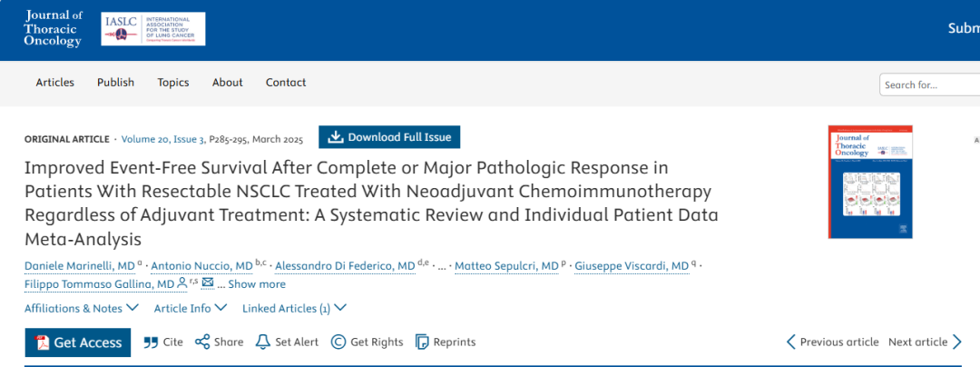Click the Search for input field
Image resolution: width=980 pixels, height=367 pixels.
pyautogui.click(x=929, y=84)
